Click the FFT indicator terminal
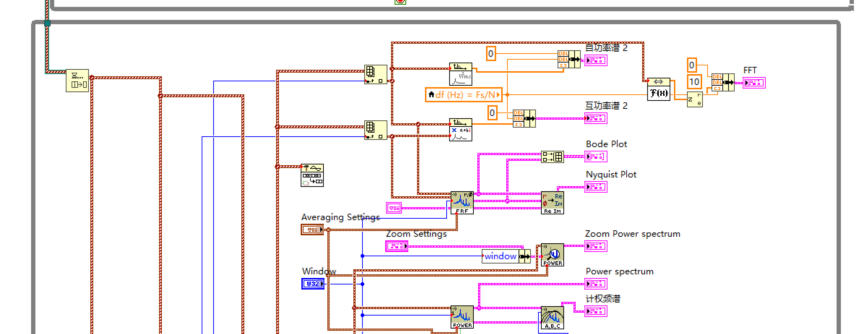This screenshot has width=868, height=334. [x=754, y=83]
